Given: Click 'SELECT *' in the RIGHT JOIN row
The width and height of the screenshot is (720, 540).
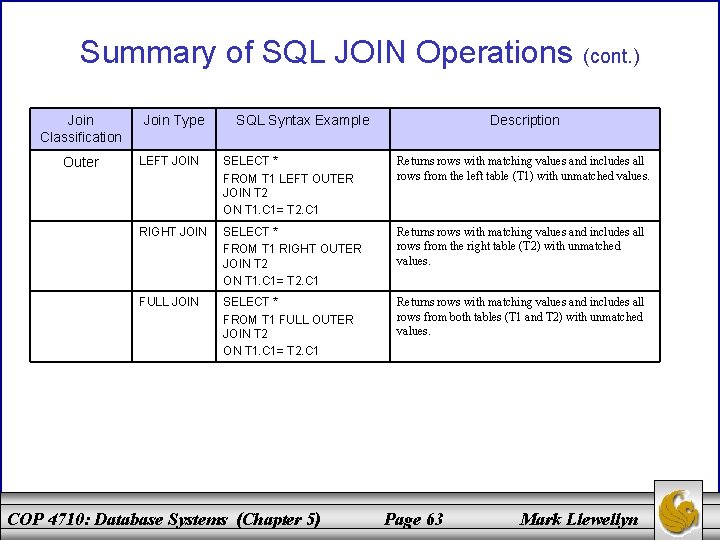Looking at the screenshot, I should coord(250,231).
